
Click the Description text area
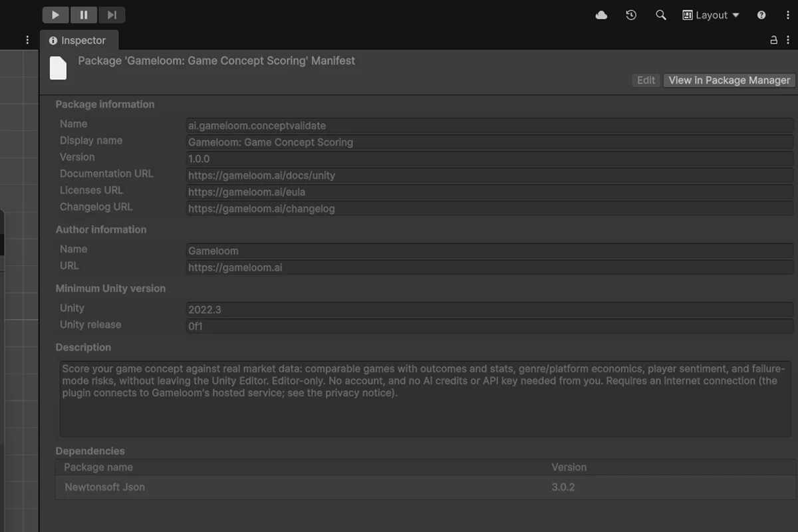point(426,398)
